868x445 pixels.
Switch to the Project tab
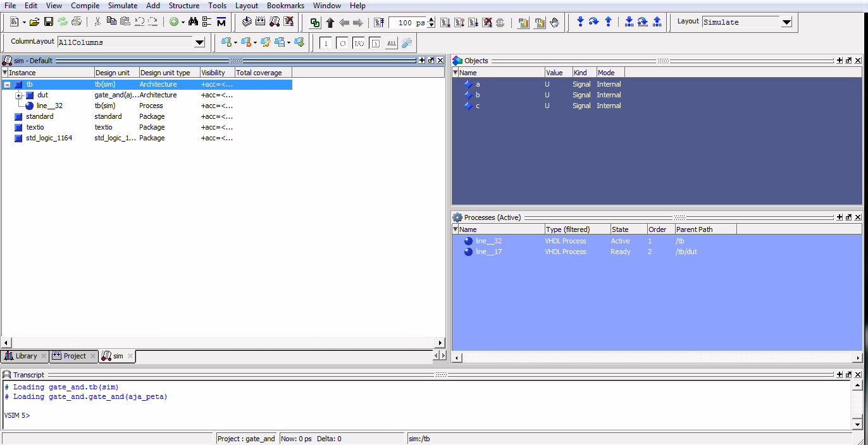coord(74,357)
